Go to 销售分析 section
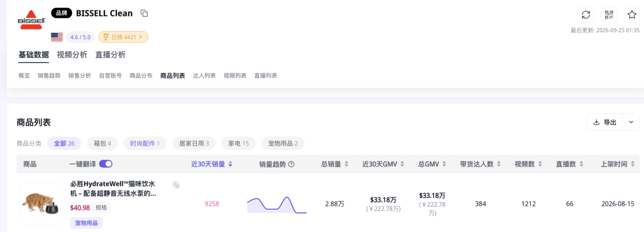This screenshot has width=644, height=232. point(80,76)
